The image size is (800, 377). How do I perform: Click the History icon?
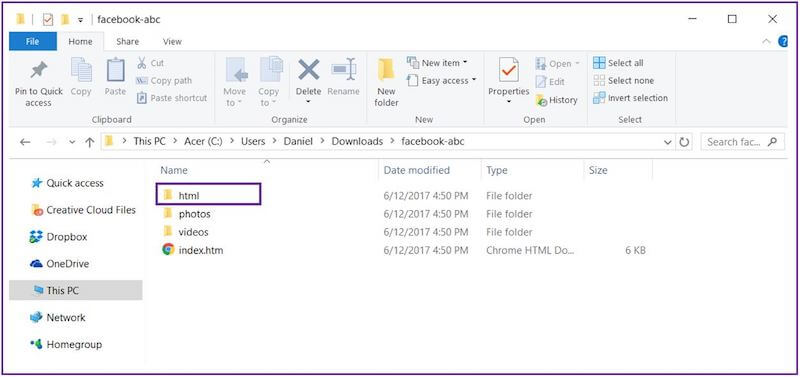(541, 100)
